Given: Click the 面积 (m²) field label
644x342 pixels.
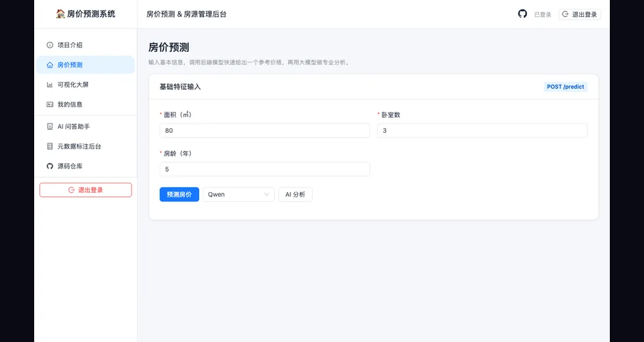Looking at the screenshot, I should coord(177,114).
